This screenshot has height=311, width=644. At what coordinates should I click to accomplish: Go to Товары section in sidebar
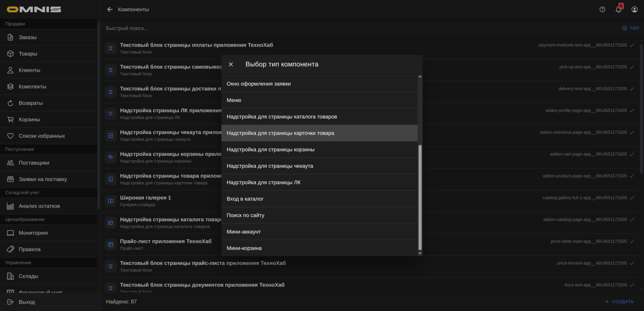tap(28, 54)
